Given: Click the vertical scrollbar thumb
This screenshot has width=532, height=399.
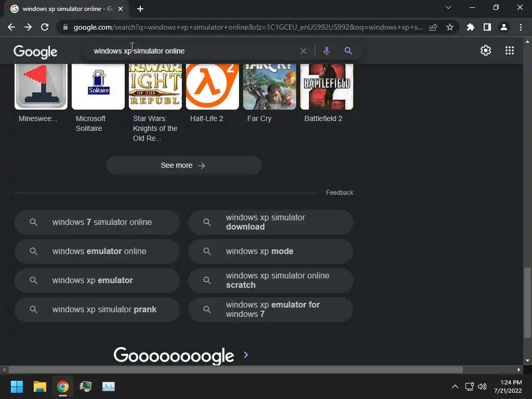Looking at the screenshot, I should coord(527,303).
